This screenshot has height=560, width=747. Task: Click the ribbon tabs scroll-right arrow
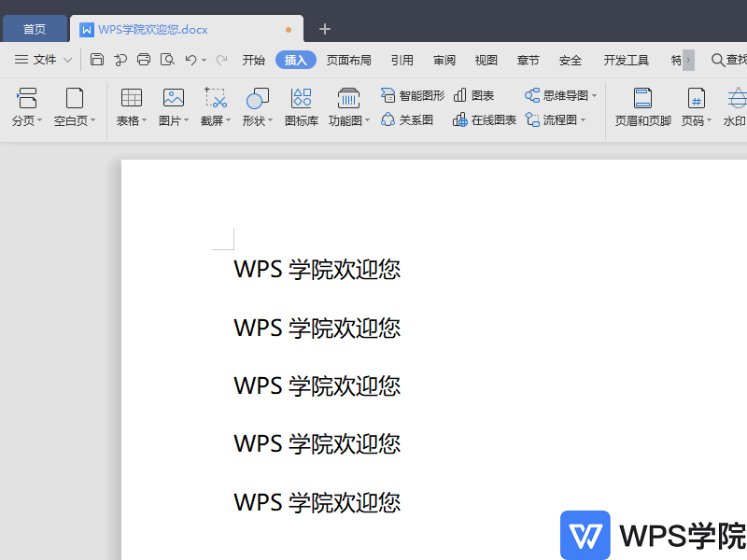[x=688, y=60]
